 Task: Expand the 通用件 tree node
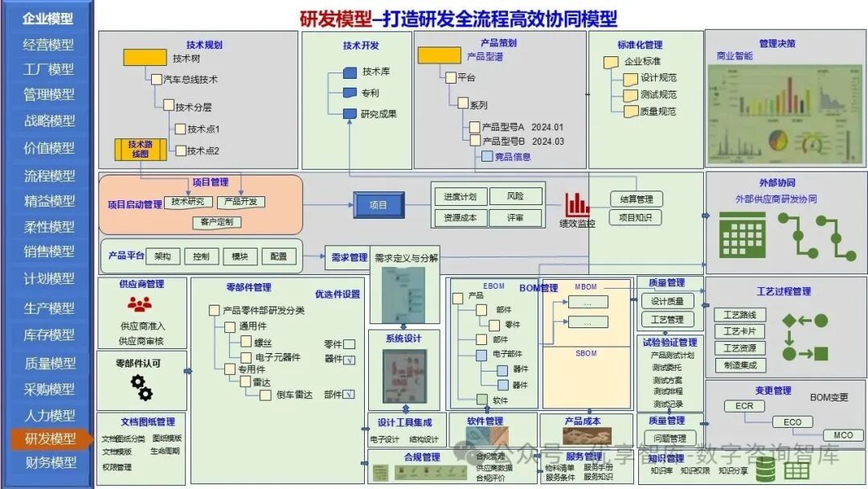coord(230,327)
